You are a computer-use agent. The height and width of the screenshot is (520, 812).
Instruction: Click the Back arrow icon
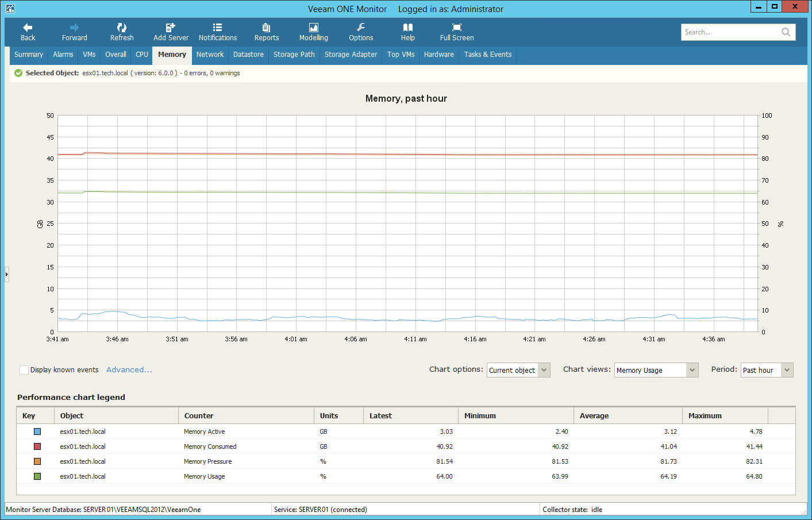coord(28,27)
